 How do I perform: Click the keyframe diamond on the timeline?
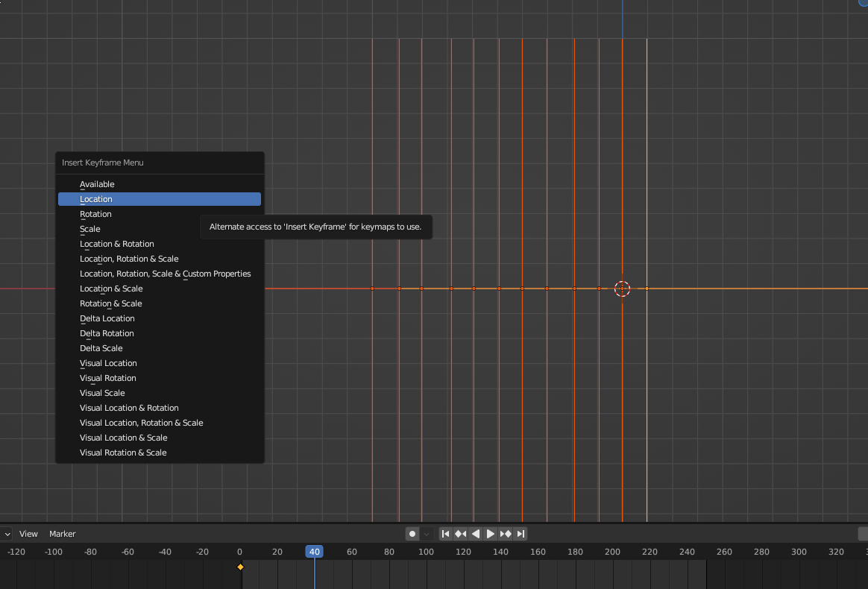240,567
